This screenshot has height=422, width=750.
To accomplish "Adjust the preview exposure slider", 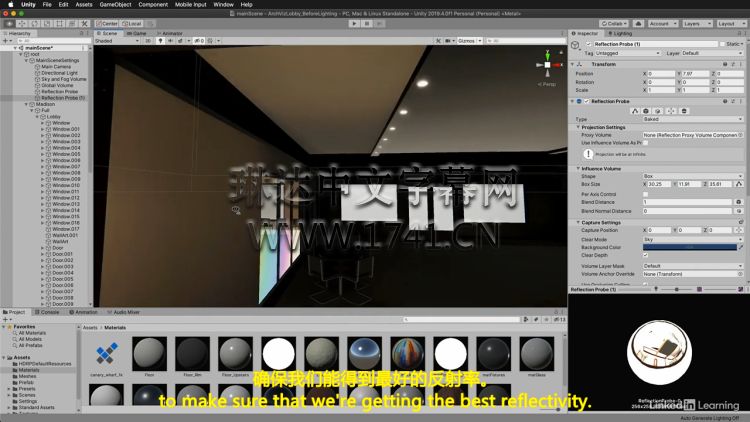I will click(676, 289).
